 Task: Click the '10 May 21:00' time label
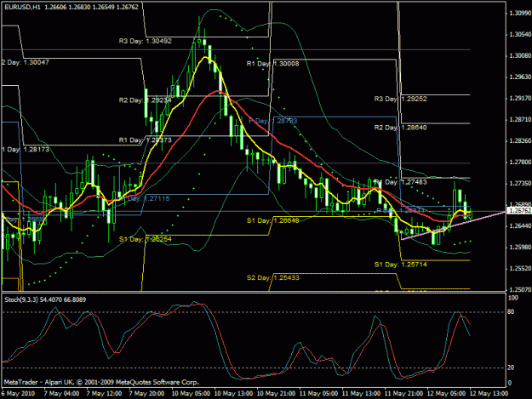pos(276,394)
